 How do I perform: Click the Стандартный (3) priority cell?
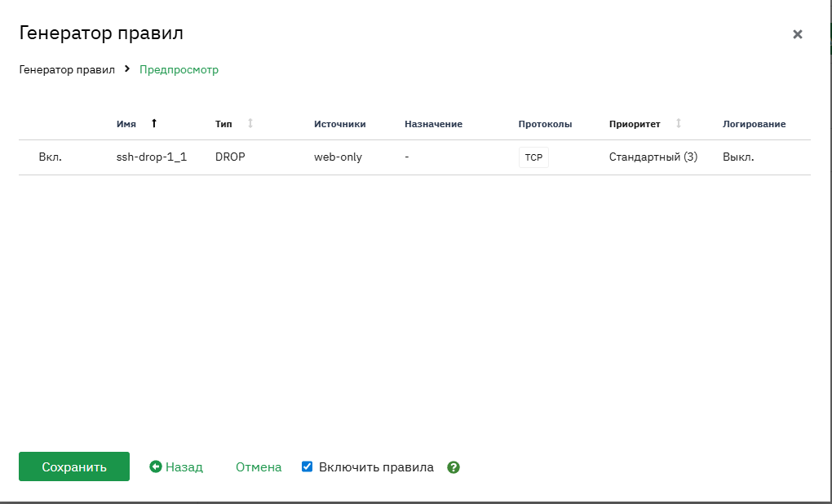click(653, 157)
